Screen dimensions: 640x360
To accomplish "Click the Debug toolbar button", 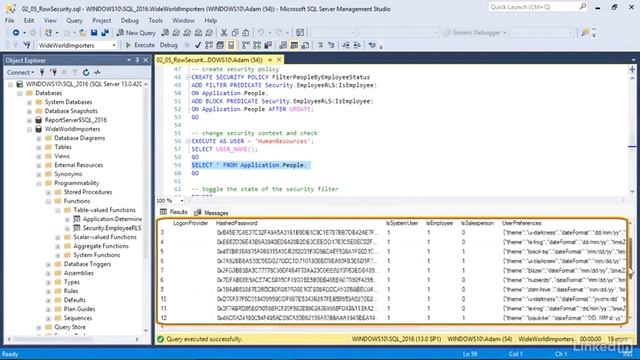I will [x=169, y=45].
